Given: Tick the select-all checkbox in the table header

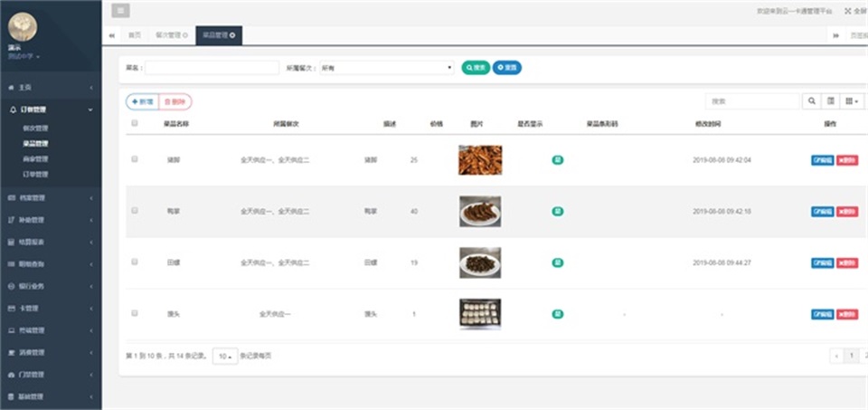Looking at the screenshot, I should (135, 124).
